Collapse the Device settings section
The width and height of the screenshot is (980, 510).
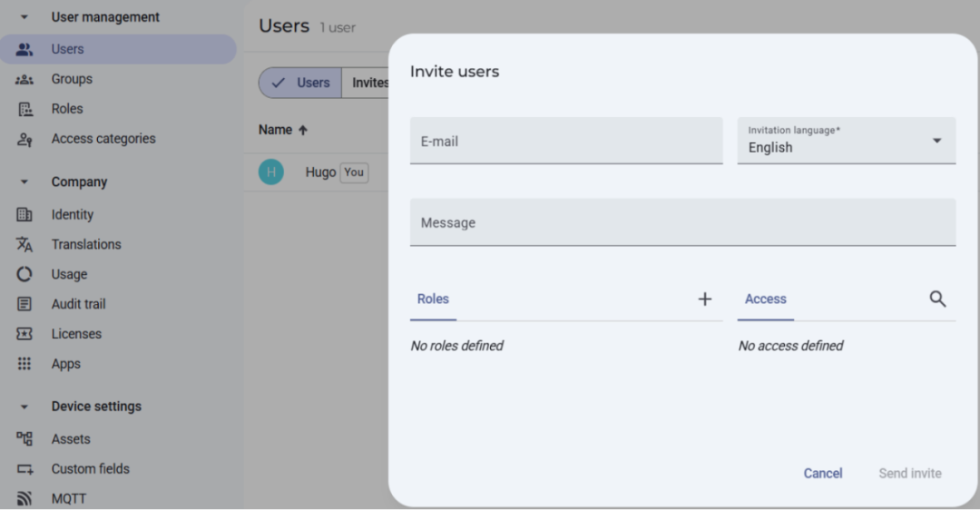pos(24,407)
